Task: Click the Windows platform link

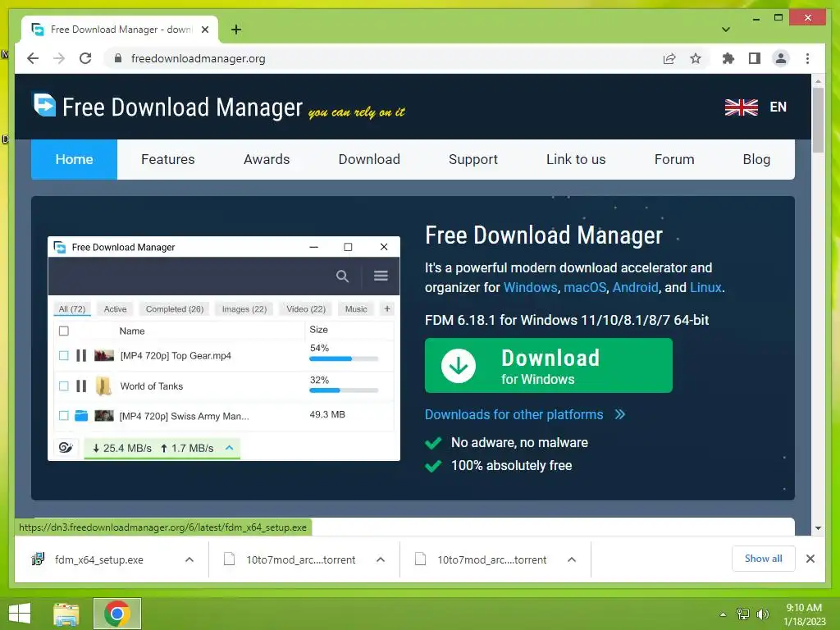Action: (531, 288)
